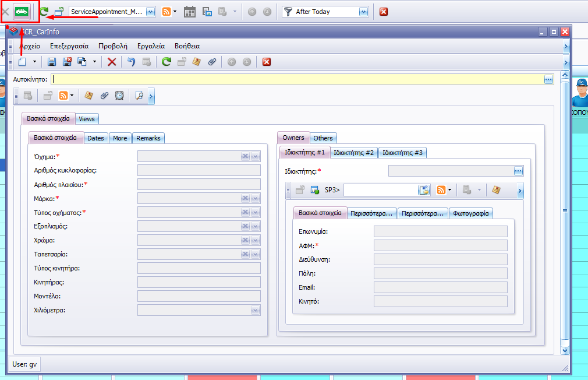Open the Εργαλεία menu

pos(151,46)
